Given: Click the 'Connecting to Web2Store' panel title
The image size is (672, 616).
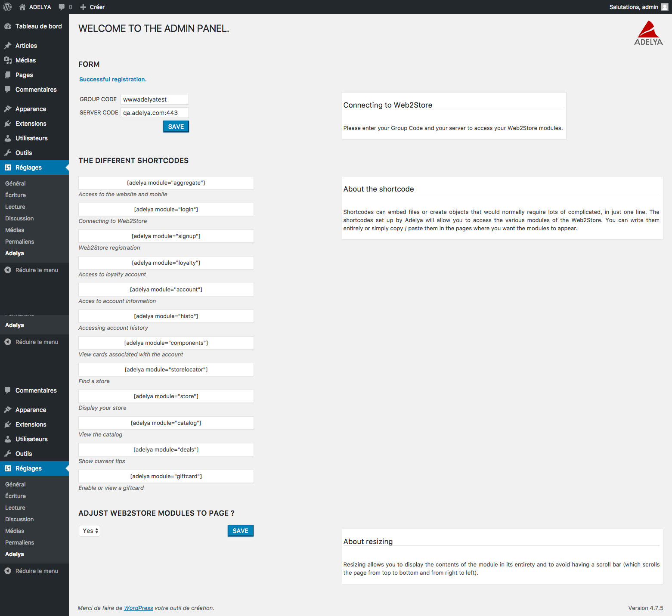Looking at the screenshot, I should point(388,105).
